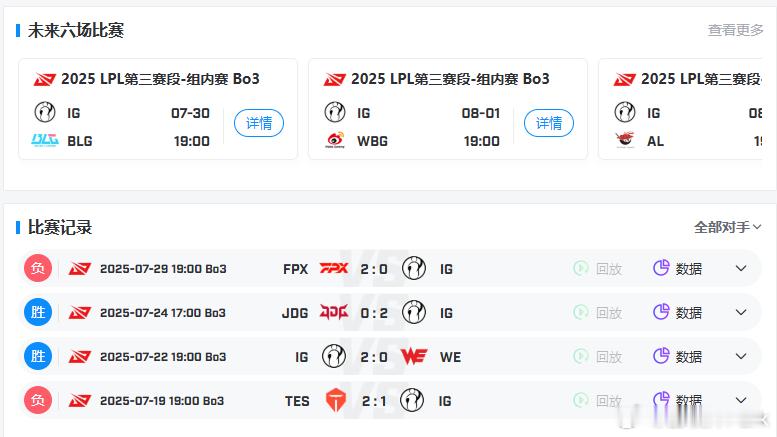Click the BLG team logo in first match card
The height and width of the screenshot is (437, 777).
(x=45, y=141)
